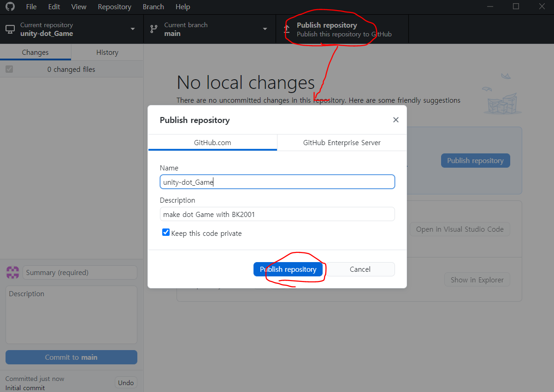Click the '0 changed files' text
This screenshot has width=554, height=392.
coord(71,69)
